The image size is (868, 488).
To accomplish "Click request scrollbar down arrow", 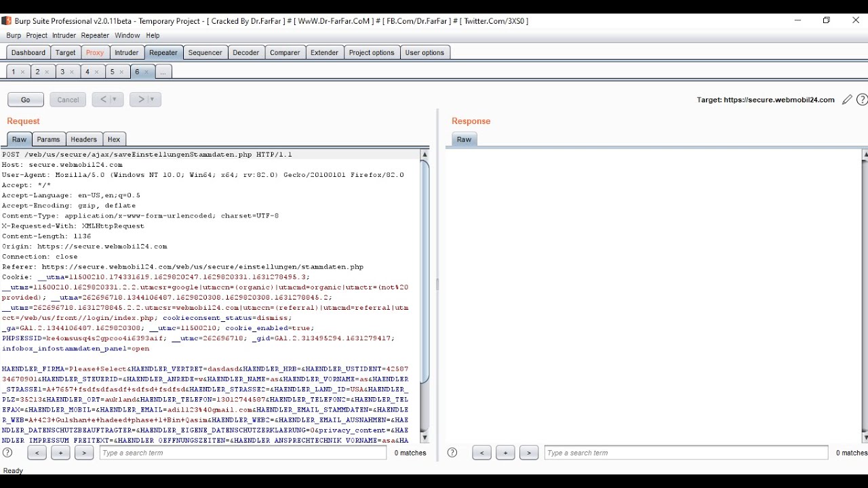I will click(425, 438).
